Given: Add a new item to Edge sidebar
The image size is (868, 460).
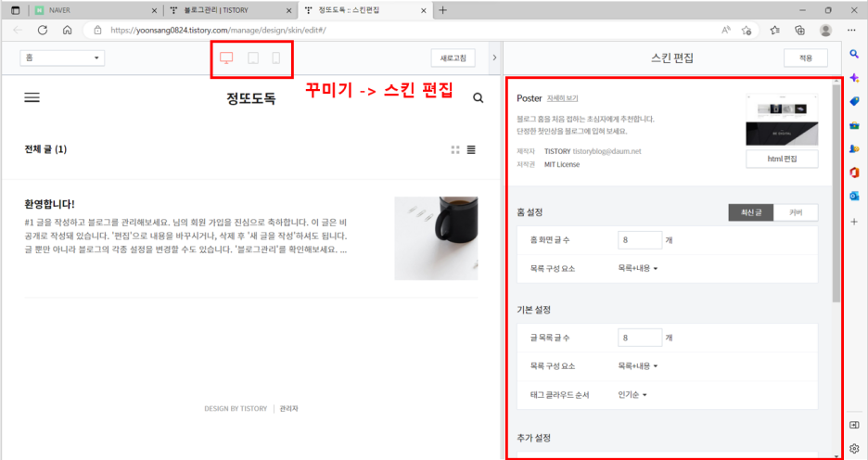Looking at the screenshot, I should pos(854,222).
